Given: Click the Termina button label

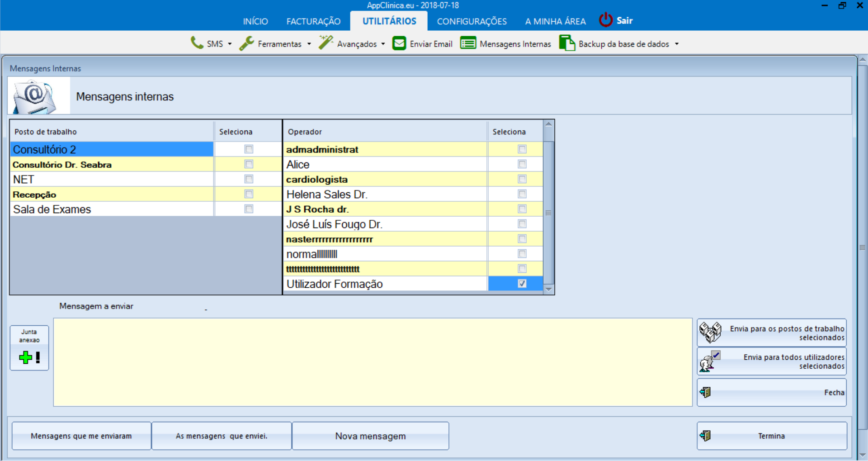Looking at the screenshot, I should 771,436.
